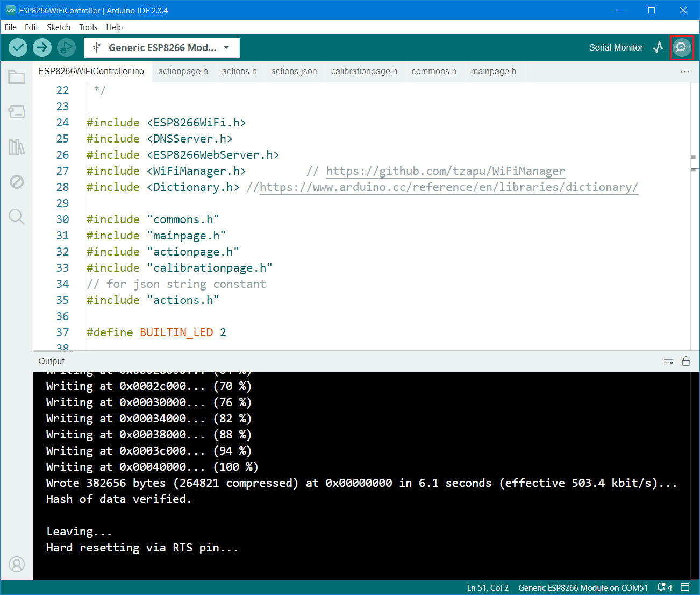
Task: Switch to the calibrationpage.h tab
Action: 364,72
